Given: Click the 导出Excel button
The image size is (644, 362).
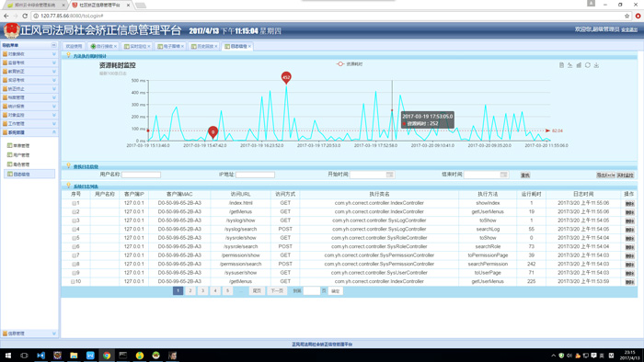Looking at the screenshot, I should [605, 175].
